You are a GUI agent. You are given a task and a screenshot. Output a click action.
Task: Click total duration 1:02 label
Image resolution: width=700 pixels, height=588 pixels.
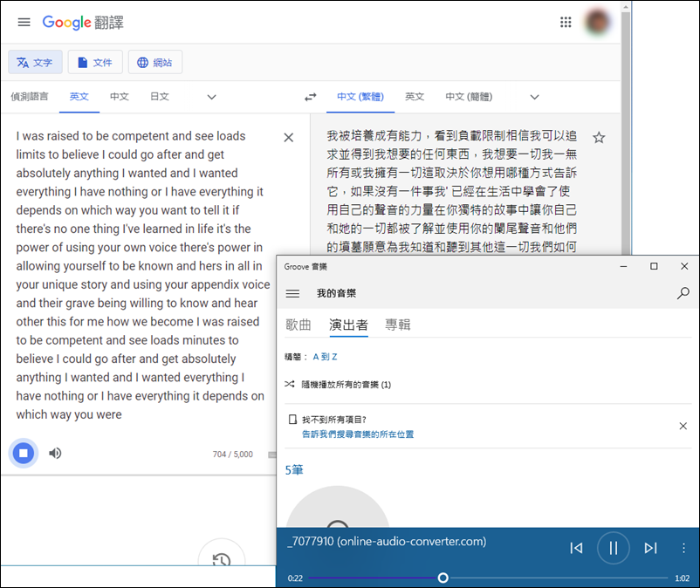682,578
